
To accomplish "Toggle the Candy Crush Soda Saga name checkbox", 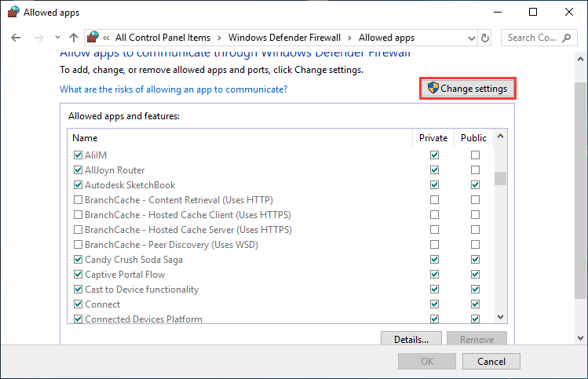I will (78, 260).
